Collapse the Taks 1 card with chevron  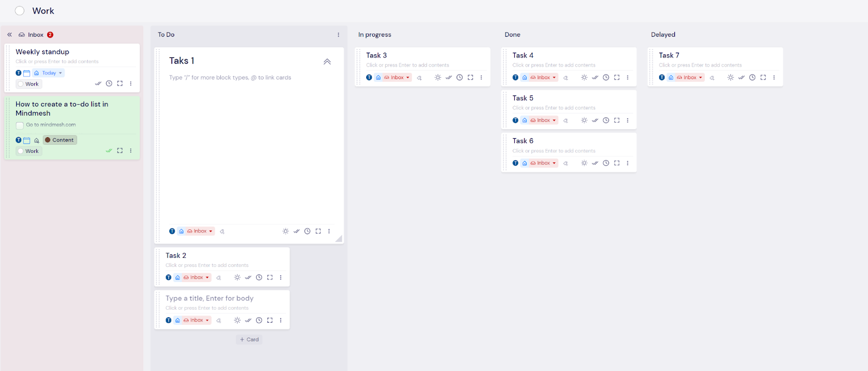point(327,62)
